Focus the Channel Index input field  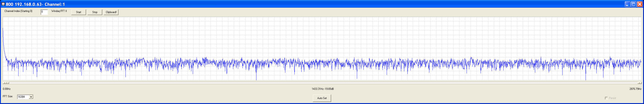[44, 12]
